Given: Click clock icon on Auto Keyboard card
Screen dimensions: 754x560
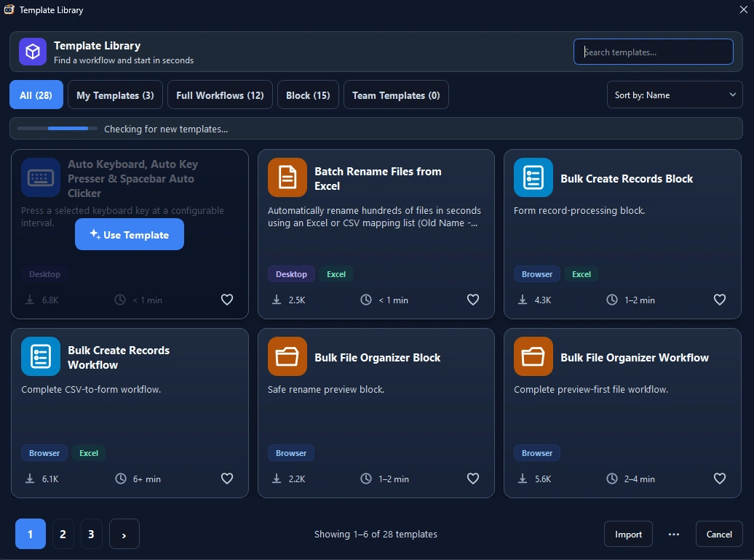Looking at the screenshot, I should (120, 300).
